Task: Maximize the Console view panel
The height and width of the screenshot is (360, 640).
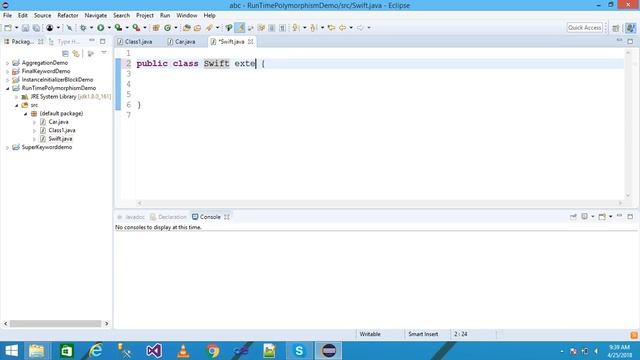Action: tap(630, 216)
